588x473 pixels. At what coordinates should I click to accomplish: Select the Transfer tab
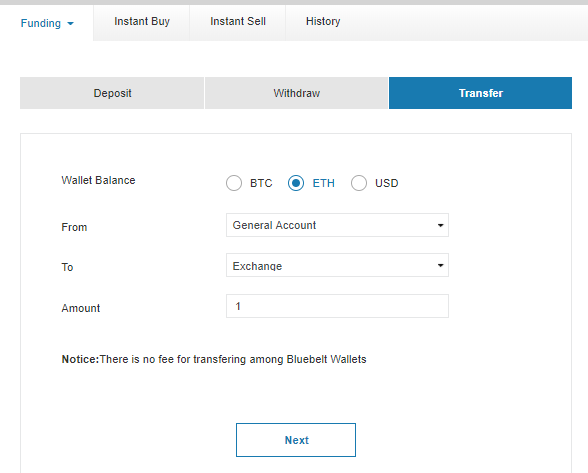480,93
